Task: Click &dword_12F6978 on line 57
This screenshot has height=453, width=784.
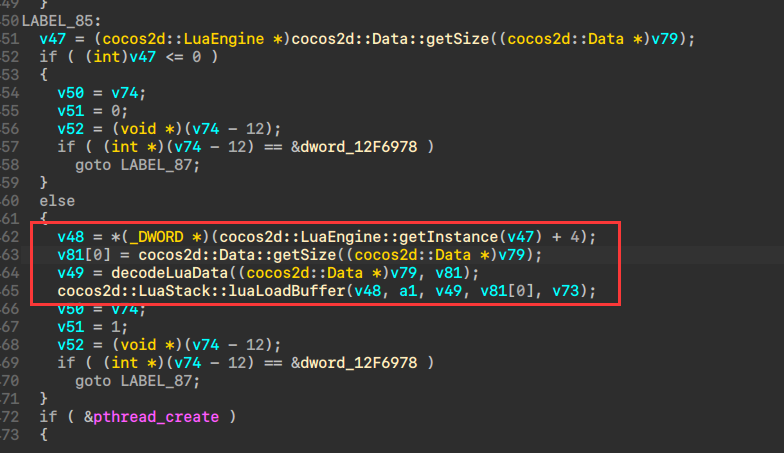Action: (x=354, y=147)
